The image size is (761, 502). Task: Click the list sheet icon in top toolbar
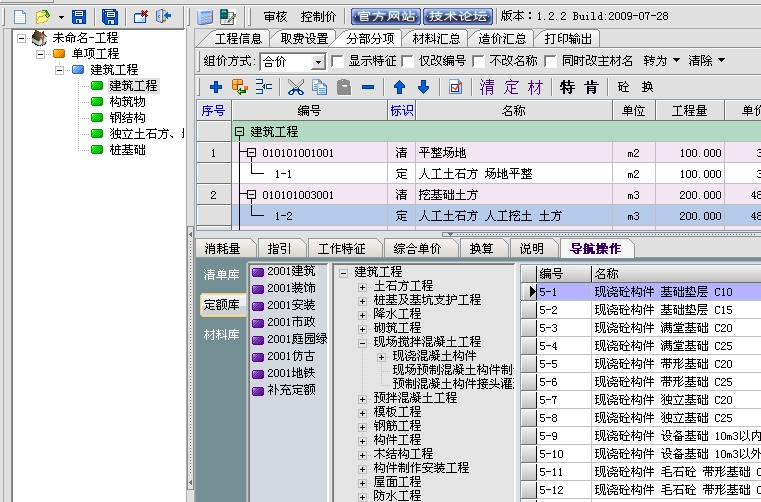(205, 17)
